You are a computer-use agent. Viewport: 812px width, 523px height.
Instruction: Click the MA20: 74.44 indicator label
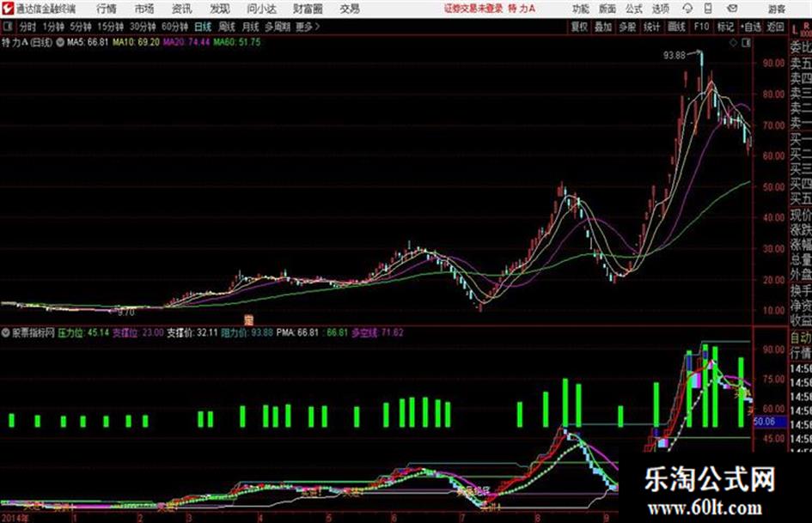186,42
